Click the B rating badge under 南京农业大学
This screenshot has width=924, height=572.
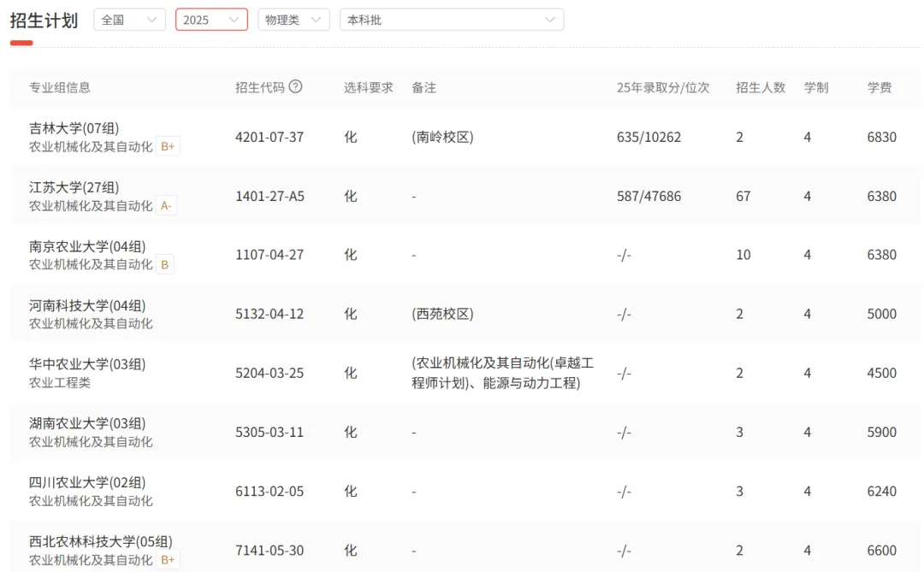[165, 264]
